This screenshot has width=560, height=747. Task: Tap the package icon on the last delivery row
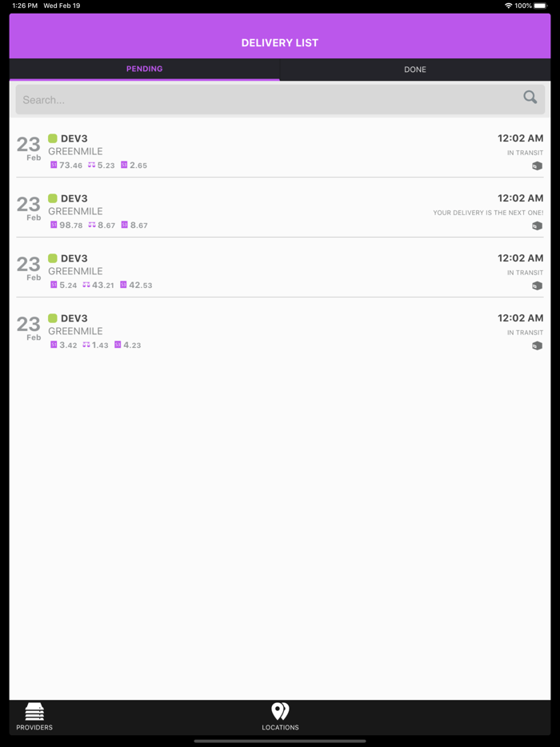[537, 346]
